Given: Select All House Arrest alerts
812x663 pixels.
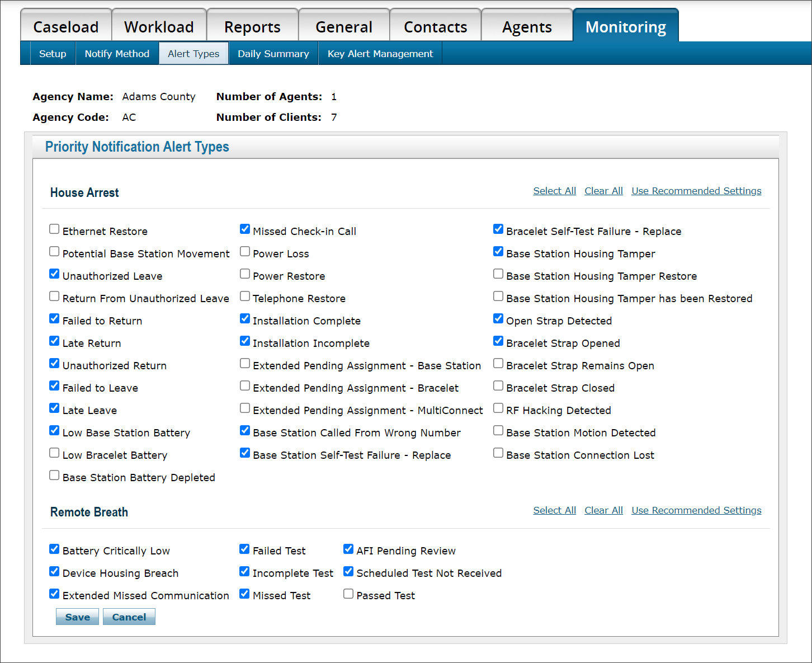Looking at the screenshot, I should pyautogui.click(x=554, y=190).
